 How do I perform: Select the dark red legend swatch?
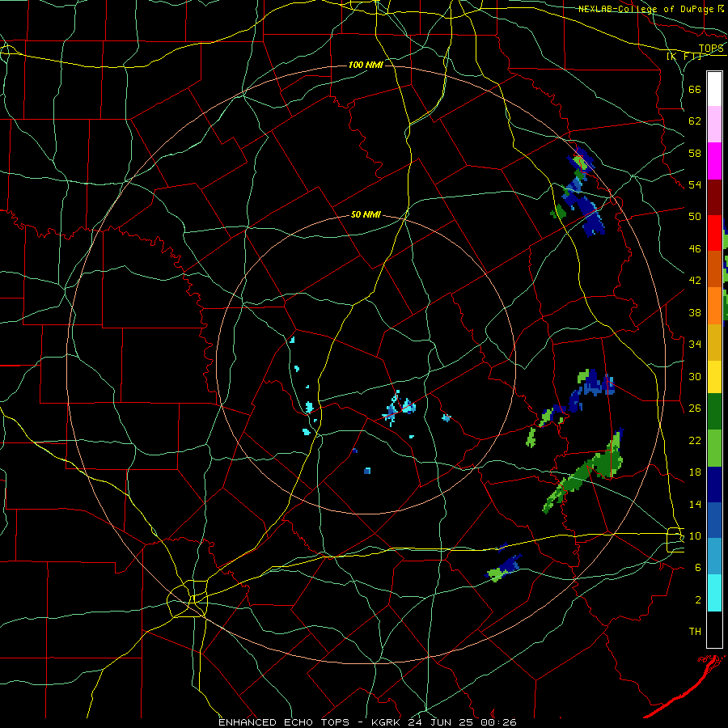click(x=714, y=197)
